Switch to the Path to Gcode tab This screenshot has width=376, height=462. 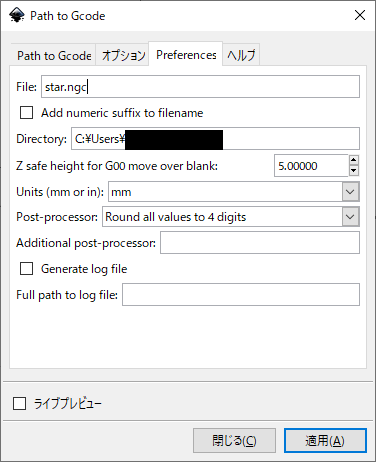point(54,55)
